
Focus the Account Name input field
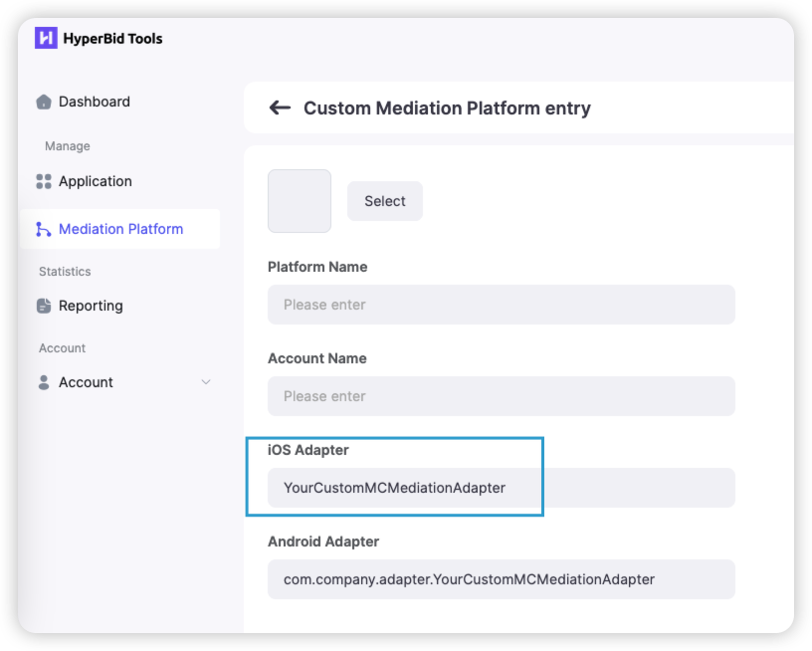click(x=501, y=396)
